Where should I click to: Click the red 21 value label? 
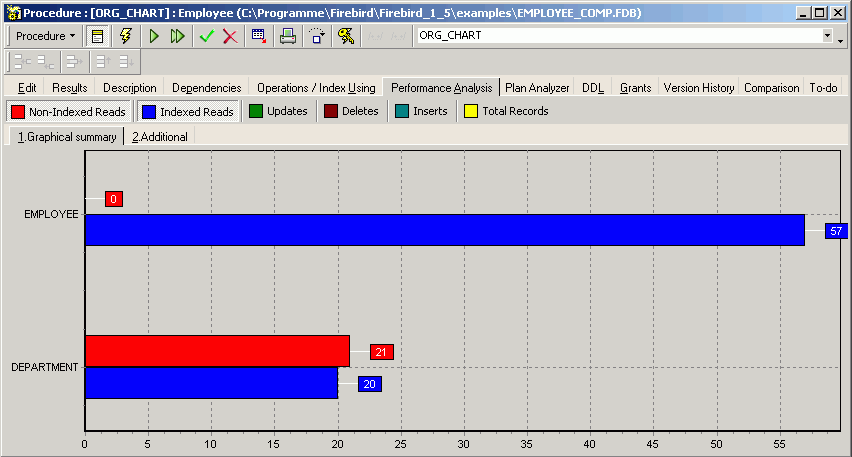[x=381, y=352]
